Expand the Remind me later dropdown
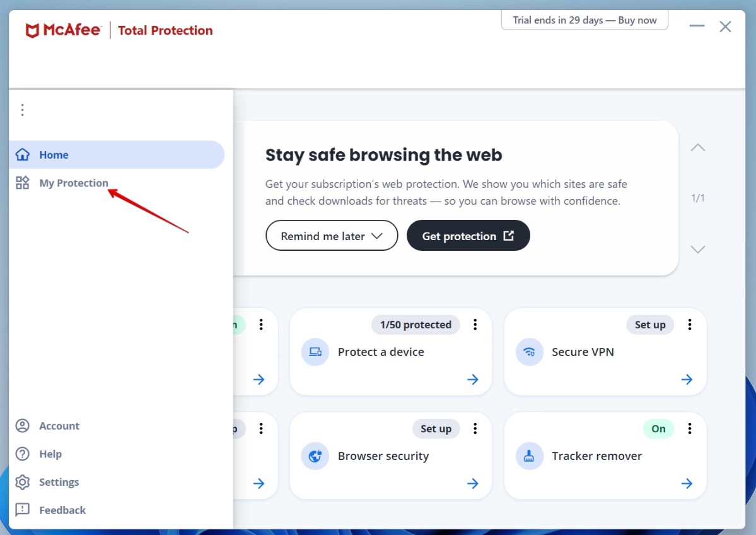756x535 pixels. coord(332,236)
